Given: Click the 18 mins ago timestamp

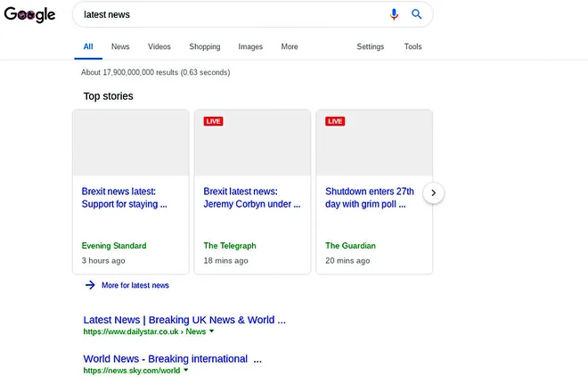Looking at the screenshot, I should (x=225, y=260).
